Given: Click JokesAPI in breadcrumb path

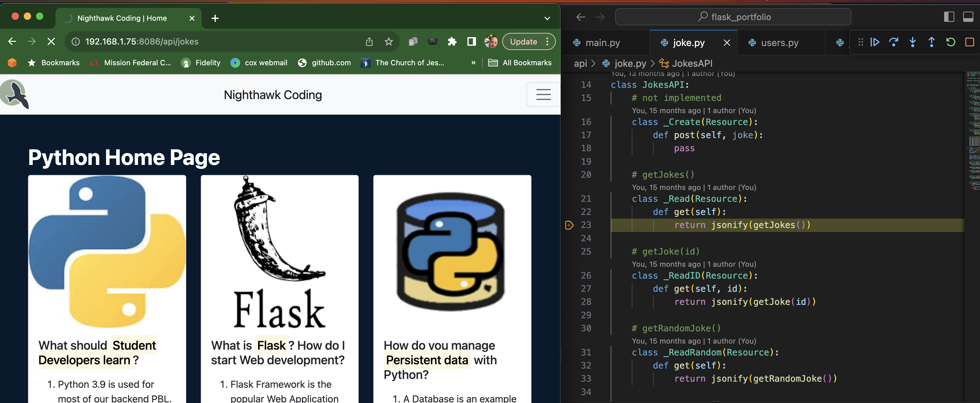Looking at the screenshot, I should click(692, 63).
